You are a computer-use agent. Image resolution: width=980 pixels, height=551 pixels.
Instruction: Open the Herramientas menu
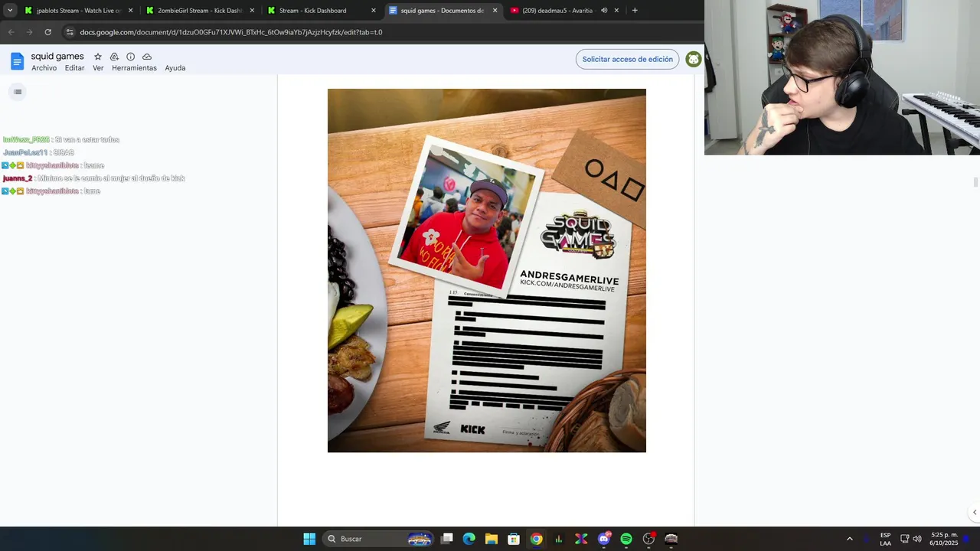pos(134,68)
